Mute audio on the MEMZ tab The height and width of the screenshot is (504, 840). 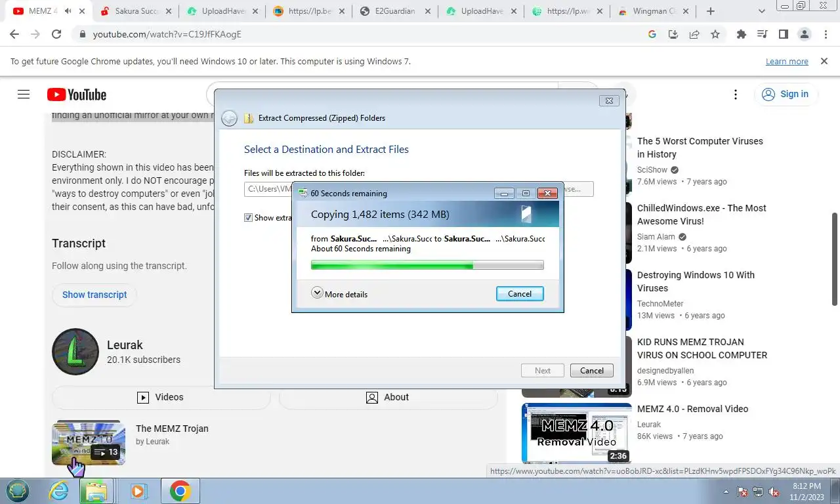[x=68, y=11]
